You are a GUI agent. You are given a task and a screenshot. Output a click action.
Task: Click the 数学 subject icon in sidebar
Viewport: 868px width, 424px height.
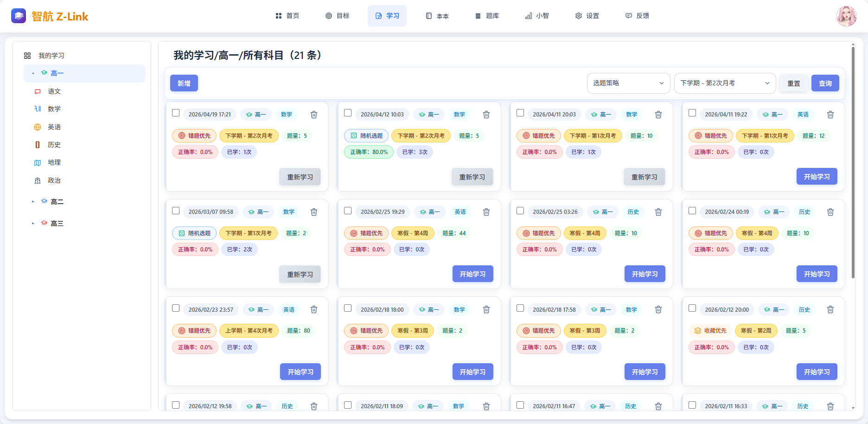[x=38, y=109]
